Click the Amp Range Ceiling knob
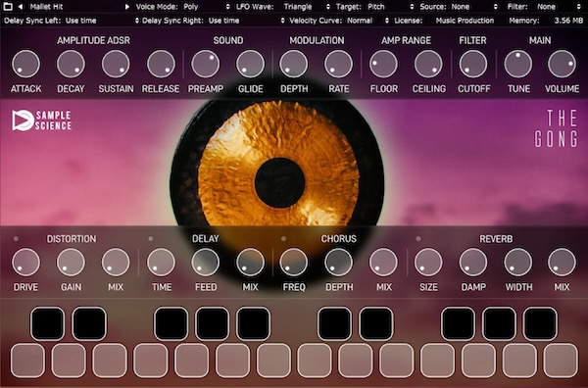The image size is (588, 388). pyautogui.click(x=428, y=64)
